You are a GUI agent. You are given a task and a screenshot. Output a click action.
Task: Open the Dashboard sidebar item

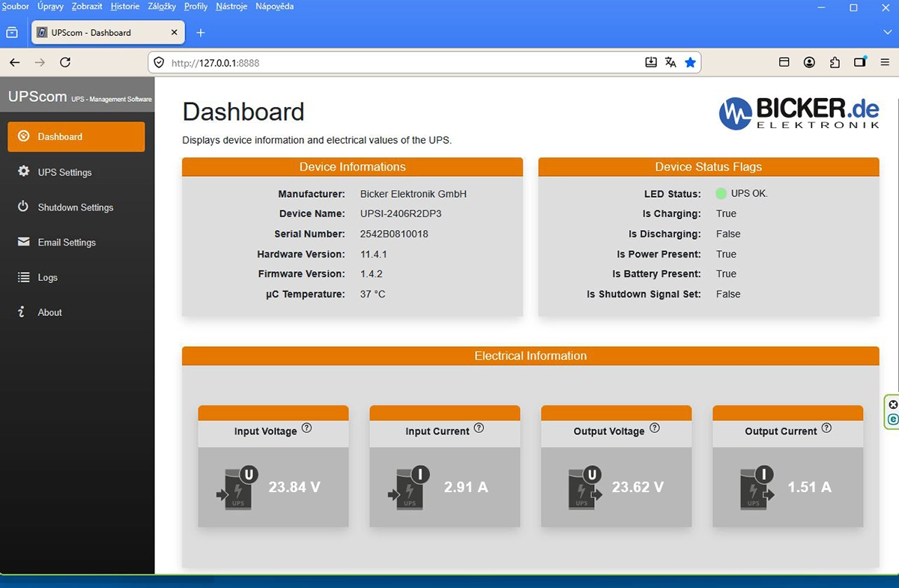pyautogui.click(x=76, y=136)
